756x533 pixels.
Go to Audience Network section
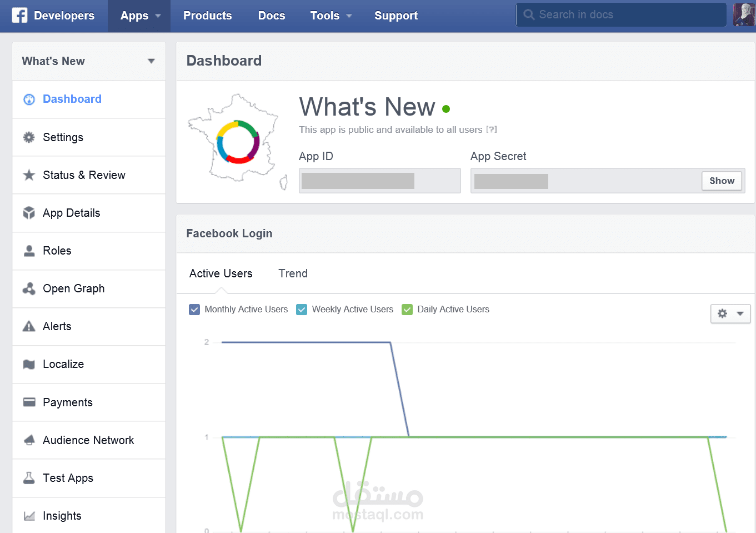click(x=89, y=440)
